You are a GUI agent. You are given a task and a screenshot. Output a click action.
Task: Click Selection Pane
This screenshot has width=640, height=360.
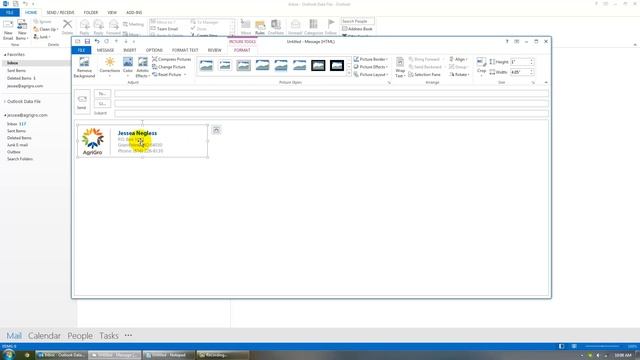(424, 75)
